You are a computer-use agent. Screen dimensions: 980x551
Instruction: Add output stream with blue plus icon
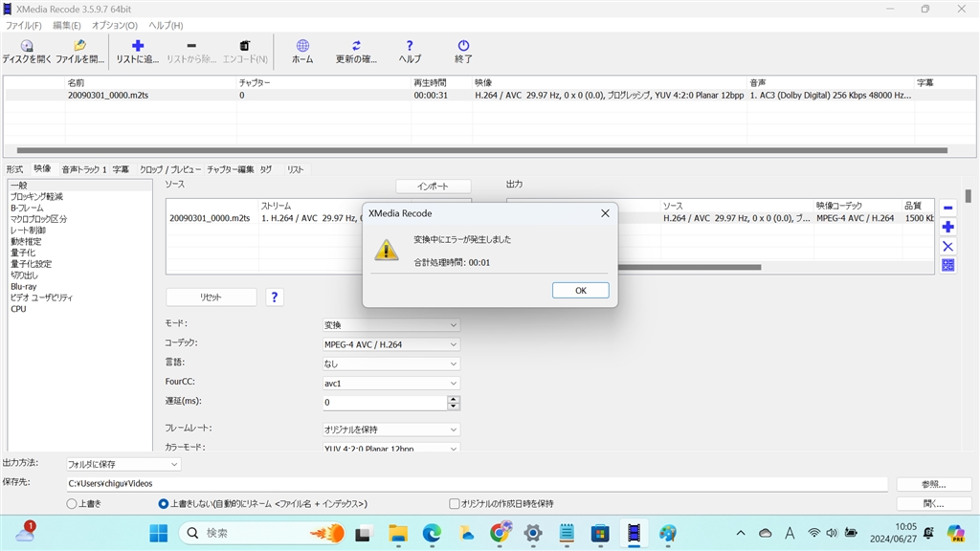point(947,227)
